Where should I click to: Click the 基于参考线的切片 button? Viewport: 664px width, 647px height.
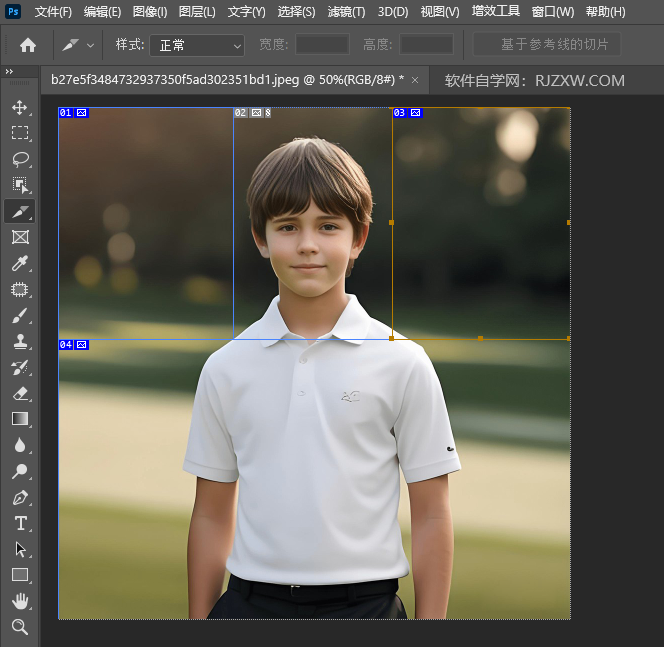[x=546, y=45]
